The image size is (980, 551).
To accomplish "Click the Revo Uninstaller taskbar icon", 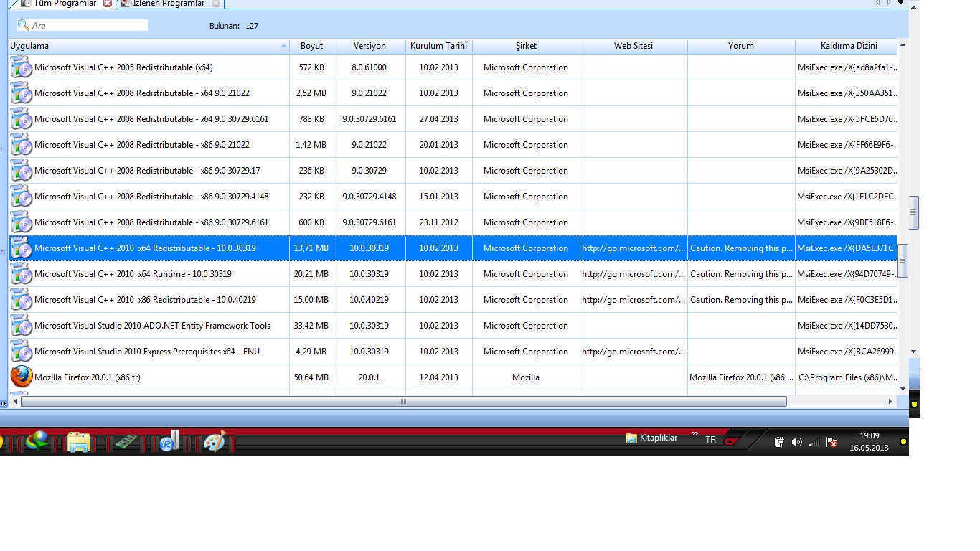I will click(x=170, y=441).
